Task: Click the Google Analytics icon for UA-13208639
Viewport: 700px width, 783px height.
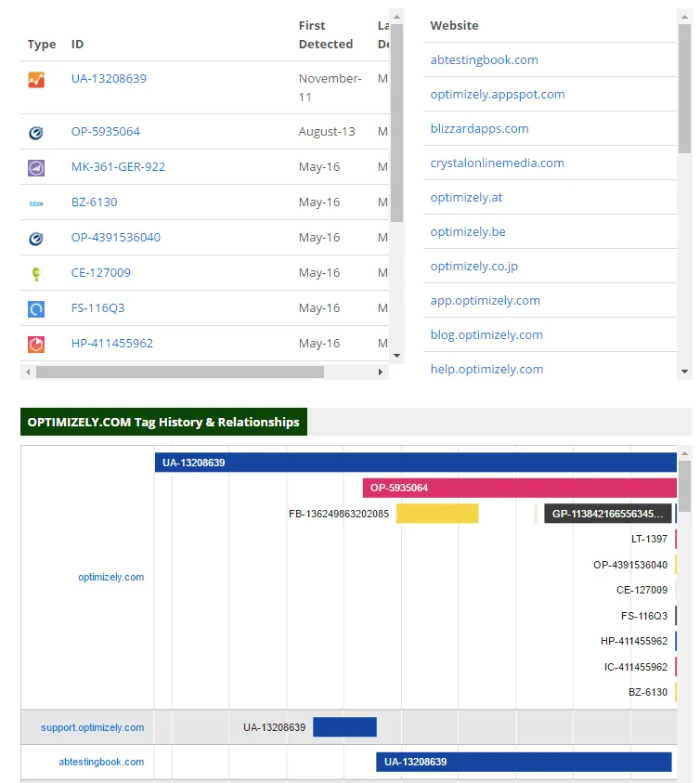Action: 36,80
